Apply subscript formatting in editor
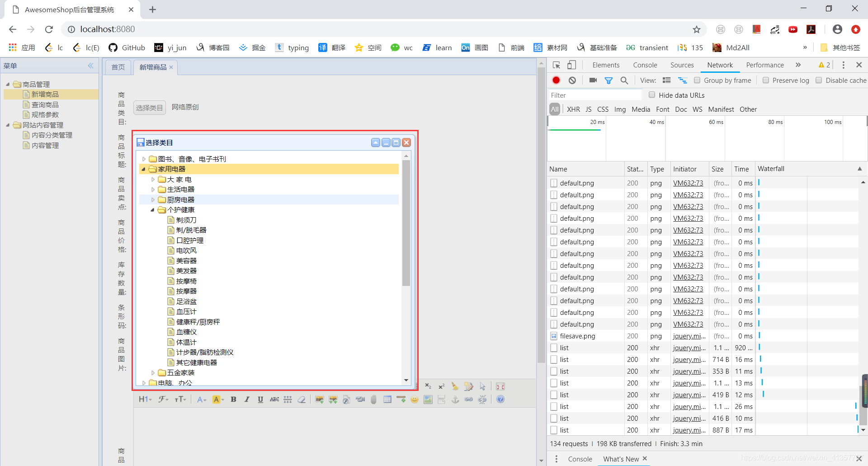Viewport: 868px width, 466px height. click(x=428, y=386)
